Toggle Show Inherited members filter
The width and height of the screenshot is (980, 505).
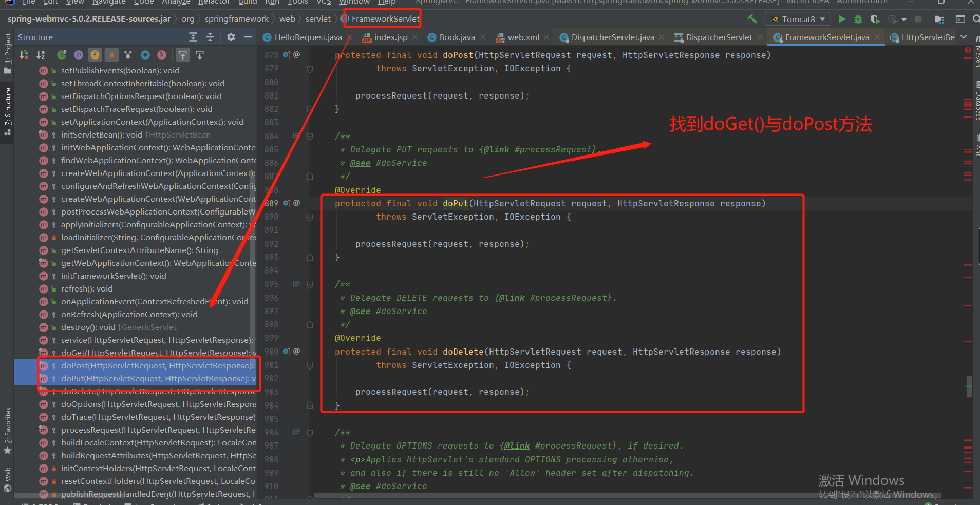click(x=128, y=54)
